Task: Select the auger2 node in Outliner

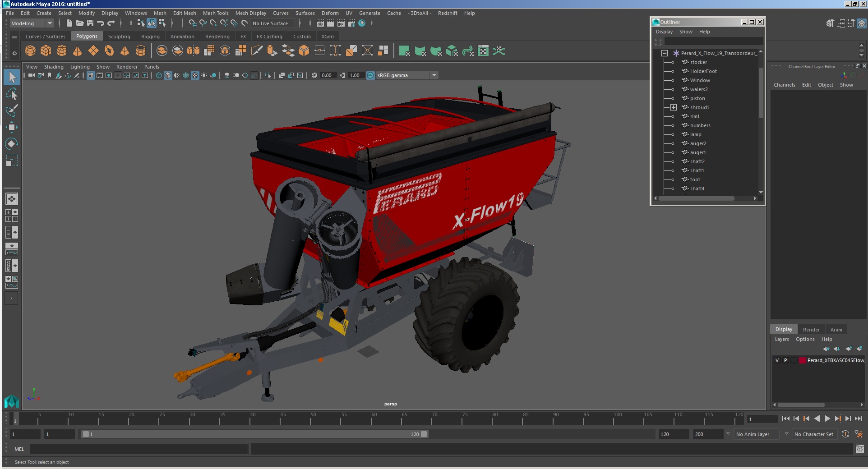Action: pos(698,143)
